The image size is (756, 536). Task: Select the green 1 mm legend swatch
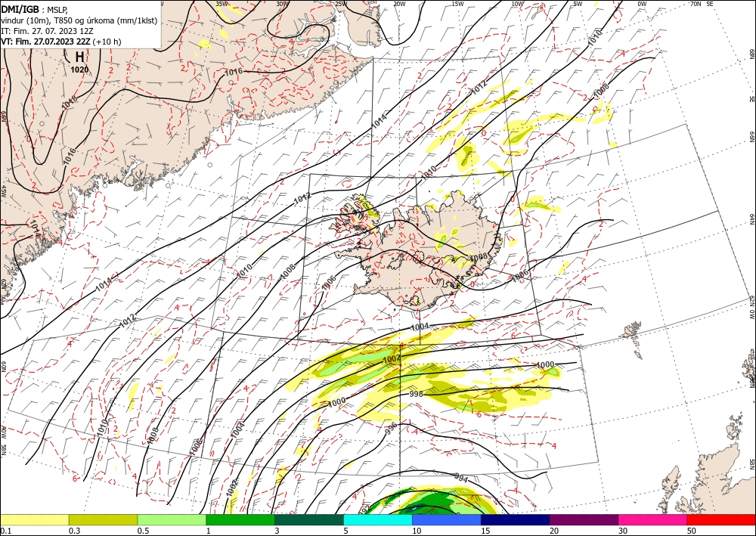pyautogui.click(x=240, y=519)
